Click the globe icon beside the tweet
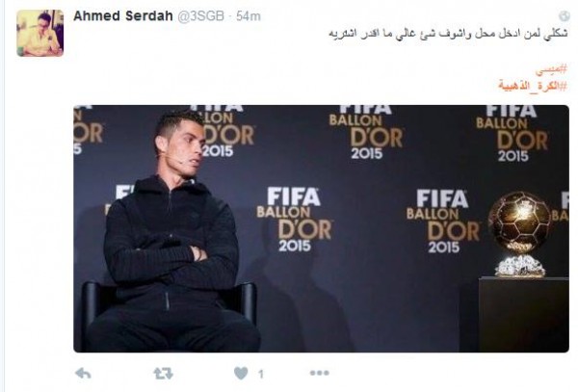Screen dimensions: 578x392 pyautogui.click(x=564, y=15)
